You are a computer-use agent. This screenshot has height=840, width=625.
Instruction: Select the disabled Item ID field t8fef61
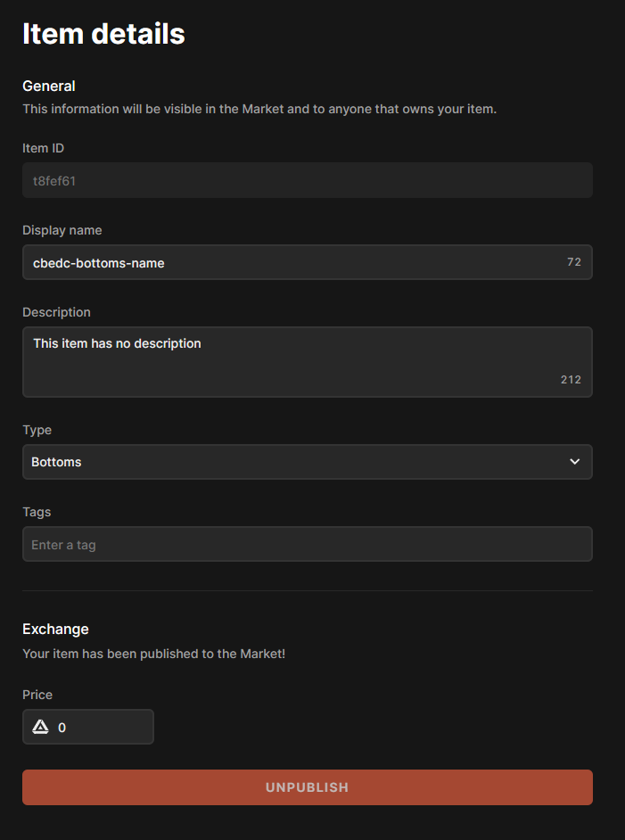point(307,180)
